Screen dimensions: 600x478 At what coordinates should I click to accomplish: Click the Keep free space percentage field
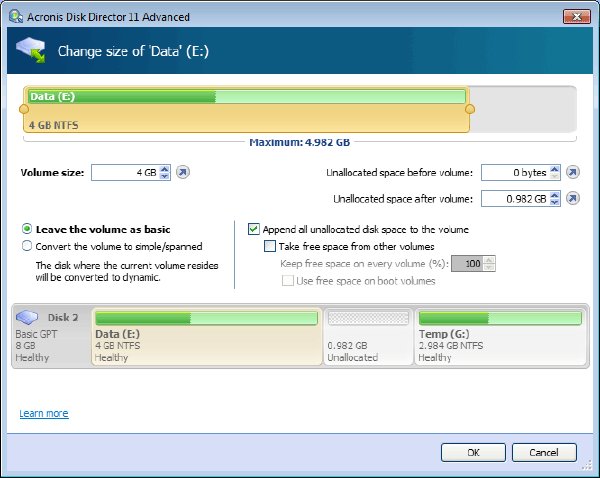[468, 264]
